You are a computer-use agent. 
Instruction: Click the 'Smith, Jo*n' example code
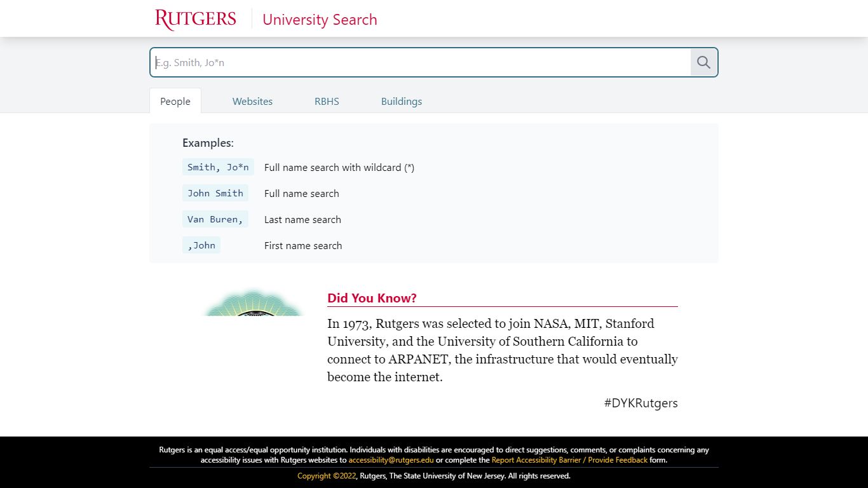218,167
